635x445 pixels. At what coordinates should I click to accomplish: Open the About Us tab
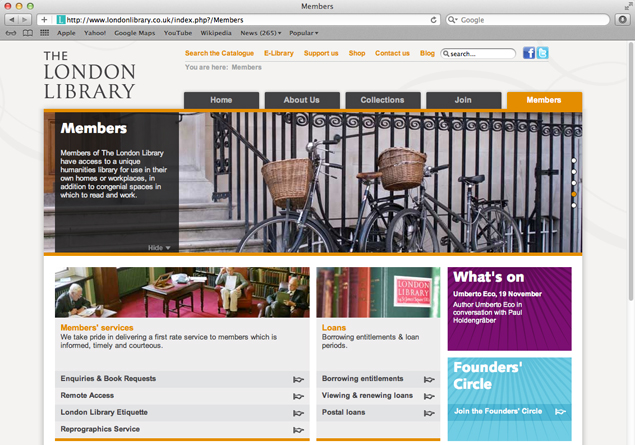pyautogui.click(x=302, y=100)
